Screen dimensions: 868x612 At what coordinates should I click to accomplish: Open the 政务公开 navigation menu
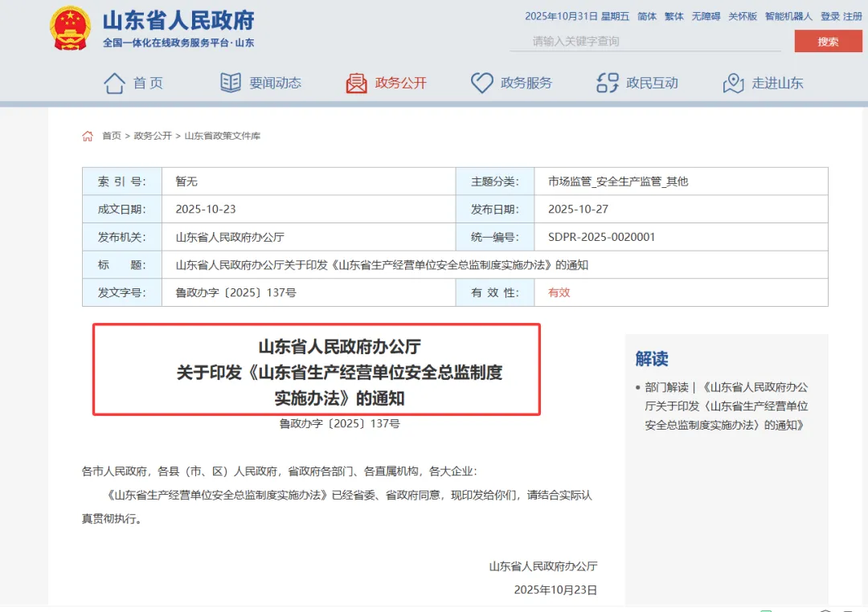point(399,81)
